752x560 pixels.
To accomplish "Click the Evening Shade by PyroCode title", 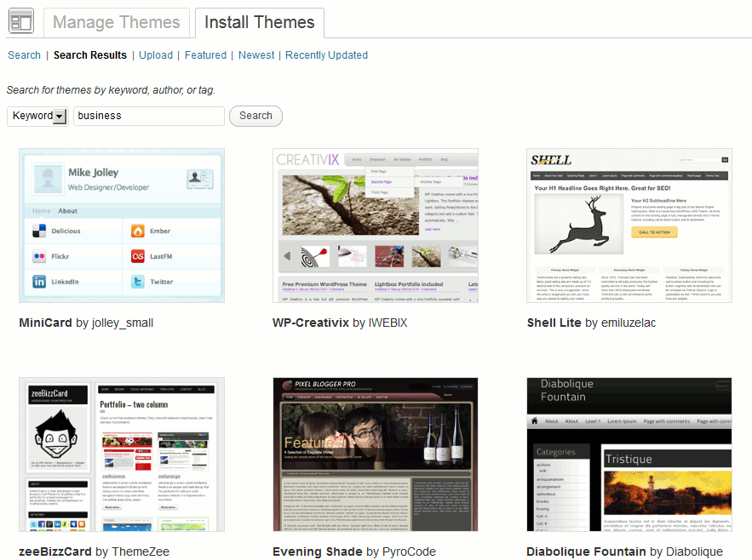I will coord(354,551).
